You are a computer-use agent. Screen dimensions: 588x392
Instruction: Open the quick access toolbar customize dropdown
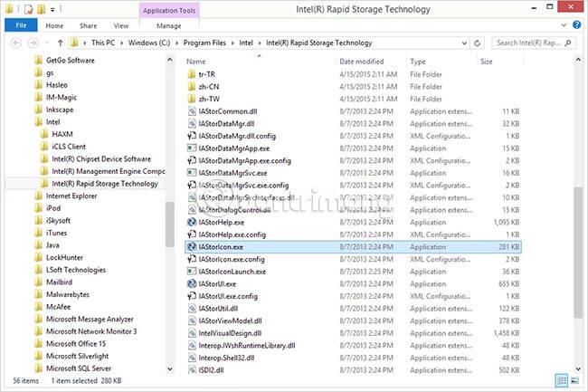tap(52, 10)
